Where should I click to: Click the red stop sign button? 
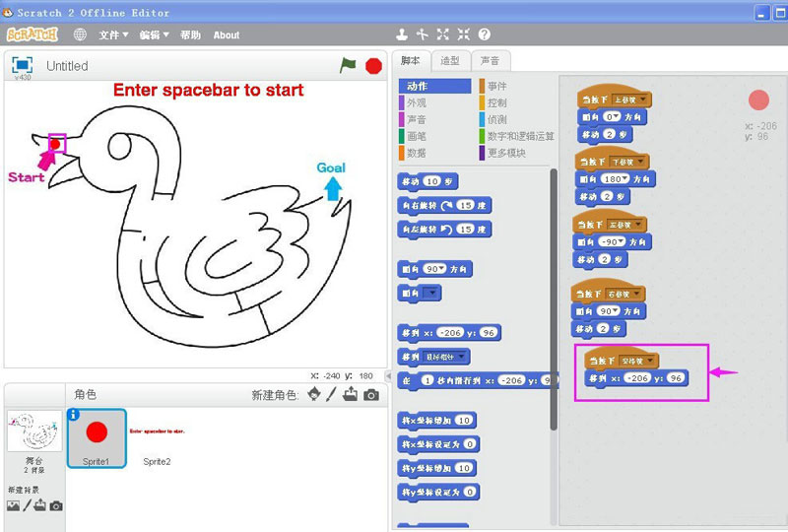click(373, 66)
